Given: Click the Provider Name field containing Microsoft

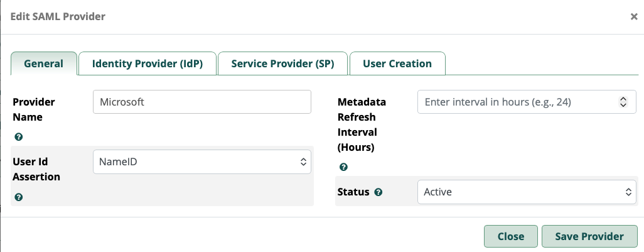Looking at the screenshot, I should click(201, 102).
